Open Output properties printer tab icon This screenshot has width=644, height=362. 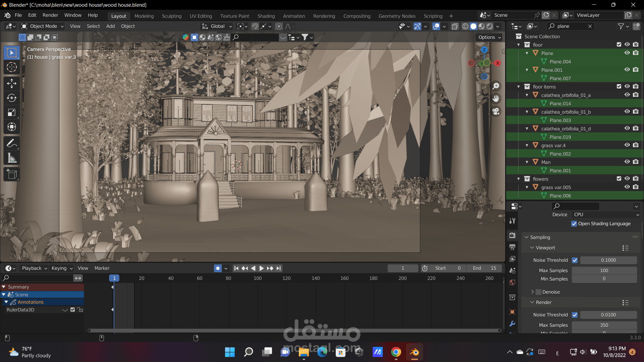tap(512, 247)
